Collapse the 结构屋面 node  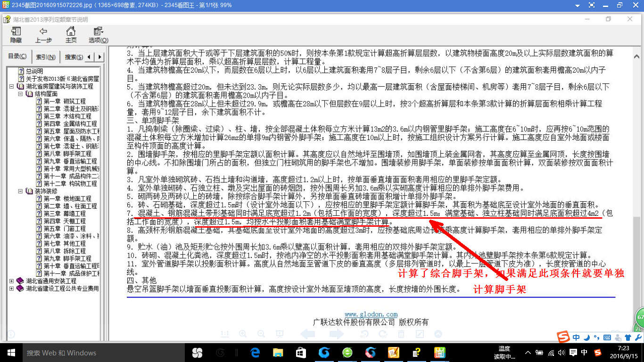coord(20,94)
